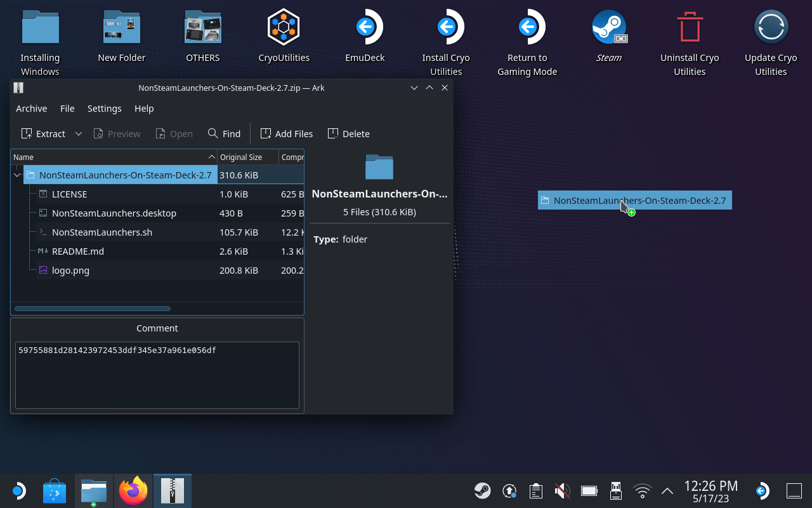This screenshot has height=508, width=812.
Task: Open the Return to Gaming Mode shortcut
Action: (527, 27)
